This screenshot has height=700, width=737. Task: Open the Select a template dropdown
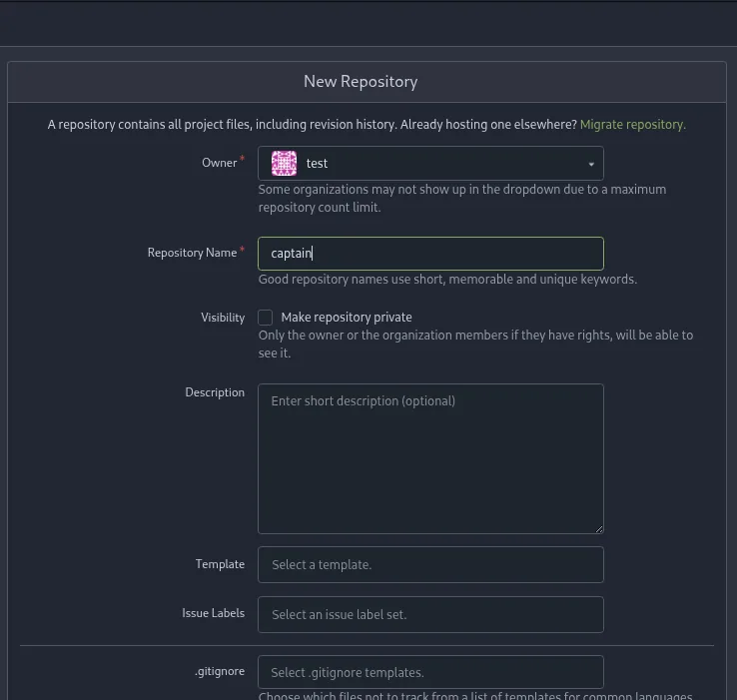click(430, 564)
